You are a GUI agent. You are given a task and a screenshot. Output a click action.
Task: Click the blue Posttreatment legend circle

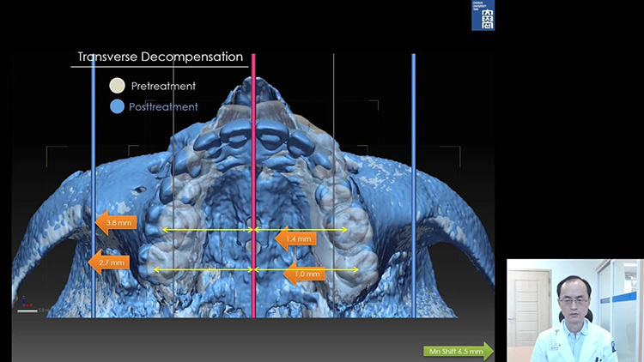click(x=117, y=106)
